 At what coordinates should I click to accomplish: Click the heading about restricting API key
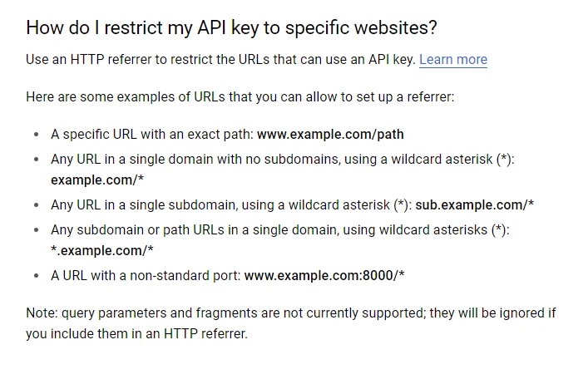231,28
